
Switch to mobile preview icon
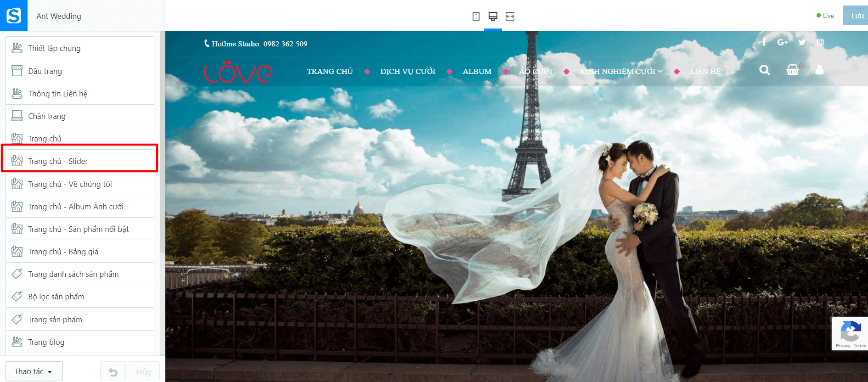(476, 16)
